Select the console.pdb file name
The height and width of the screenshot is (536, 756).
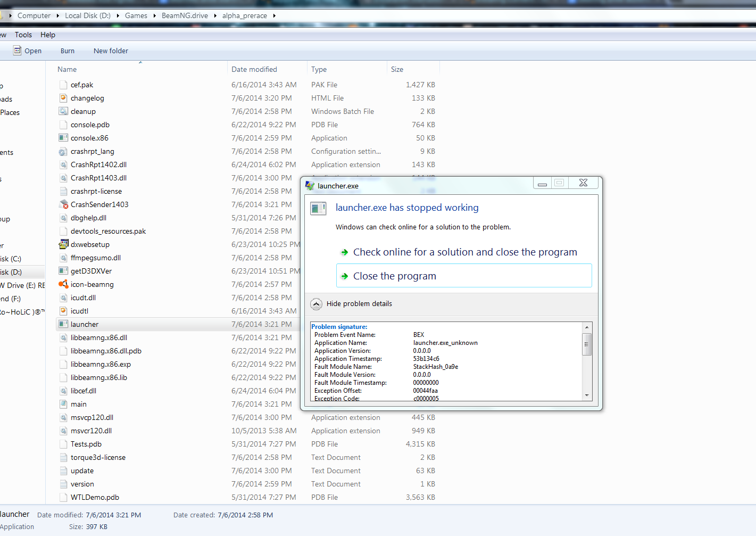click(x=90, y=125)
